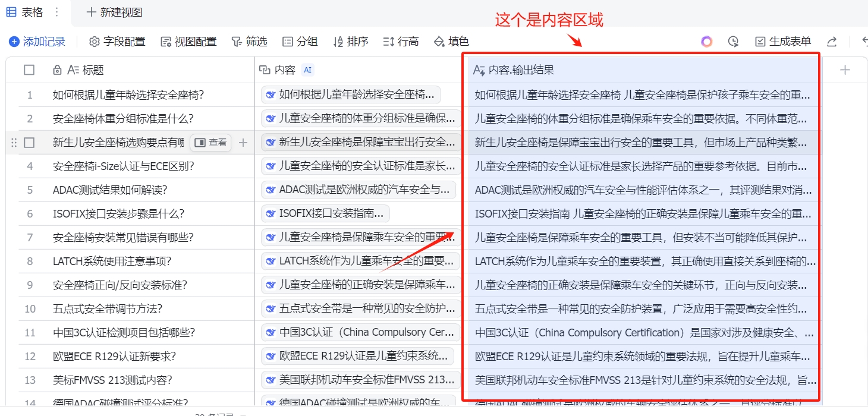Open the 儿童安全座椅的体重分组标准 content chip

click(361, 118)
